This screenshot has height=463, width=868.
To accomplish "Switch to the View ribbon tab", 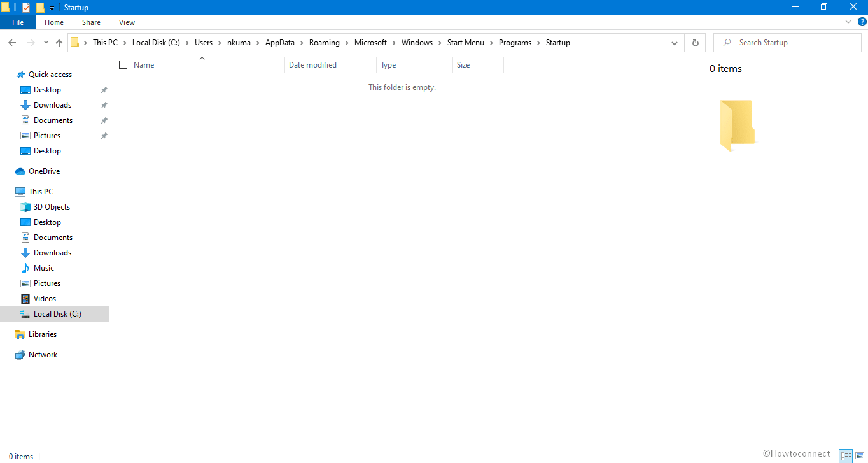I will click(127, 22).
